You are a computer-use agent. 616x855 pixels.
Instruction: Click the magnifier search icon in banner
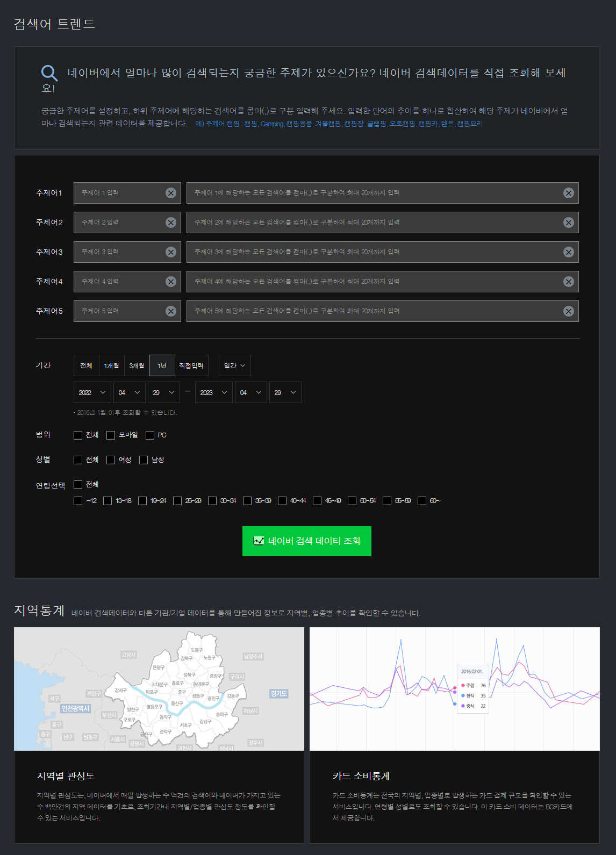click(x=49, y=73)
